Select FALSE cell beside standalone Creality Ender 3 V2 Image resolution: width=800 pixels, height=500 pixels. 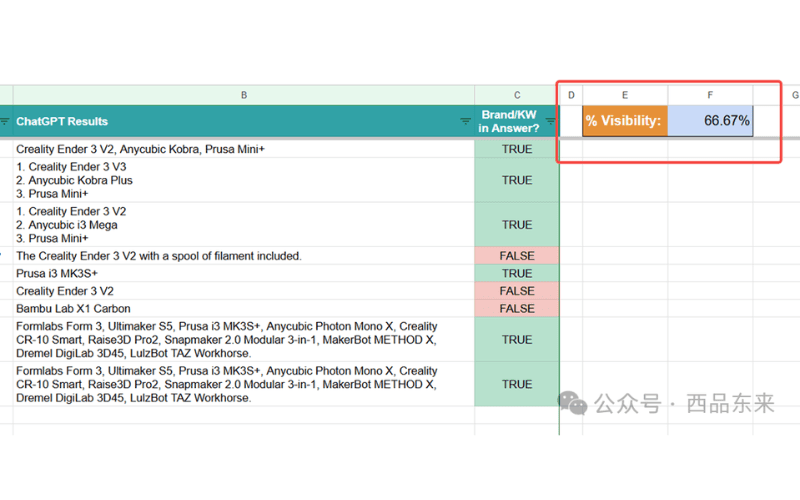coord(517,291)
